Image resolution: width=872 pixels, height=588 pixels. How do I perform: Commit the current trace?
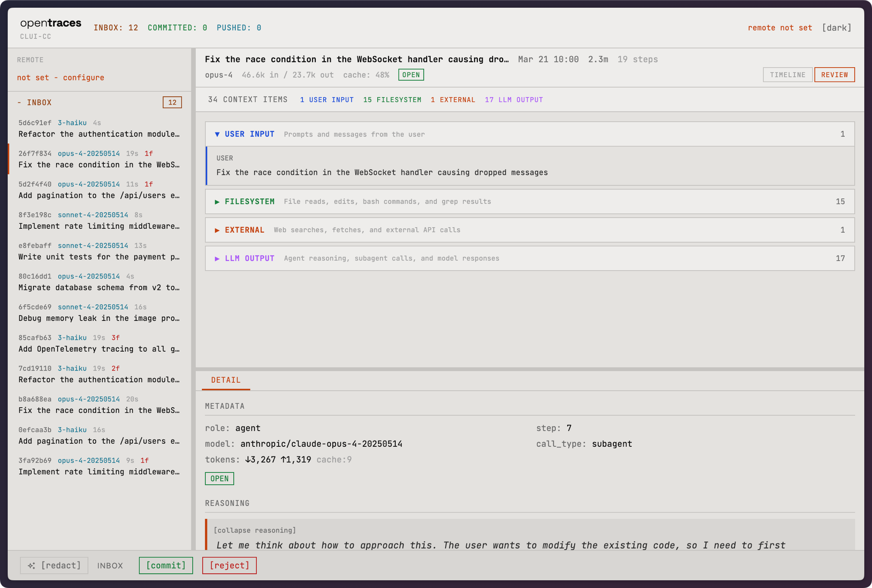166,565
